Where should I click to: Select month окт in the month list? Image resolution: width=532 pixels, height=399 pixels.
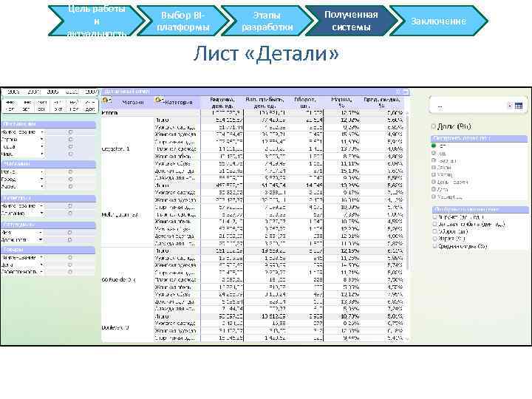click(x=58, y=109)
